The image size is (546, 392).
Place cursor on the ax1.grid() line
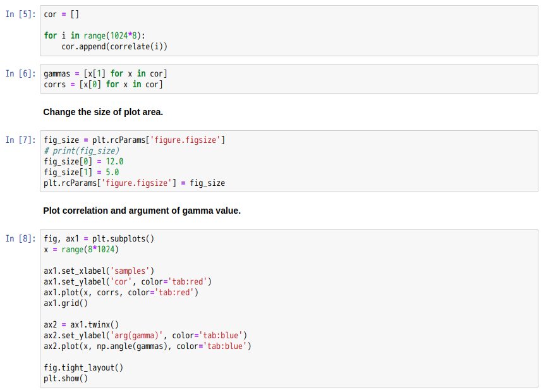[66, 303]
